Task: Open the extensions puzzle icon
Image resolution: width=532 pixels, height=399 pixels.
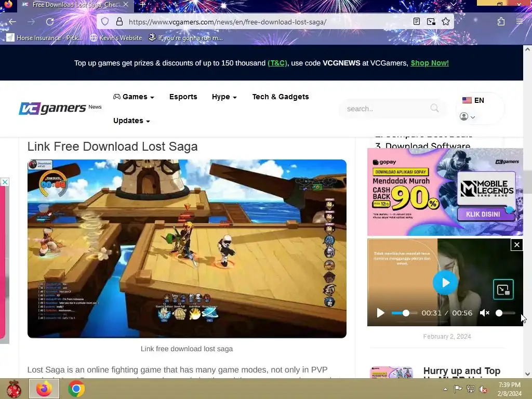Action: [501, 22]
